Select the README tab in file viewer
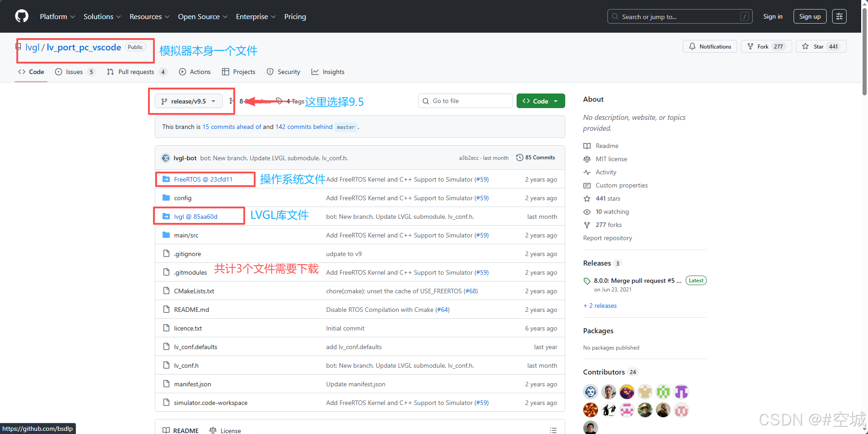Viewport: 868px width, 434px height. 181,430
